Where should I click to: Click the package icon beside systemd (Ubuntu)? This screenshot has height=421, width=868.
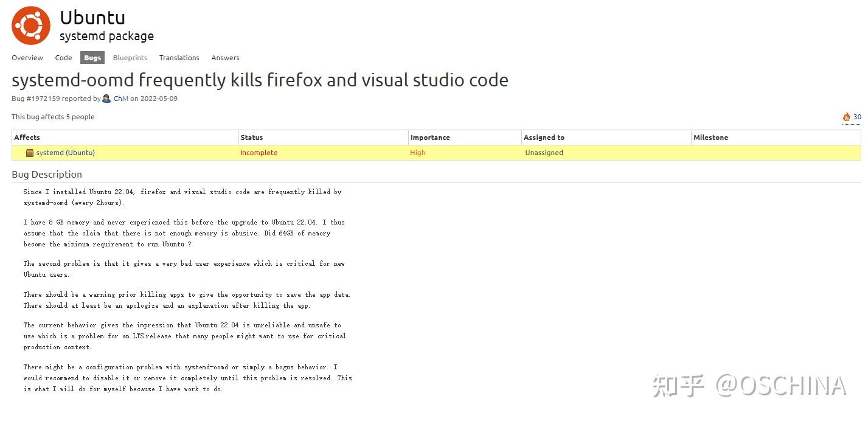pos(30,153)
